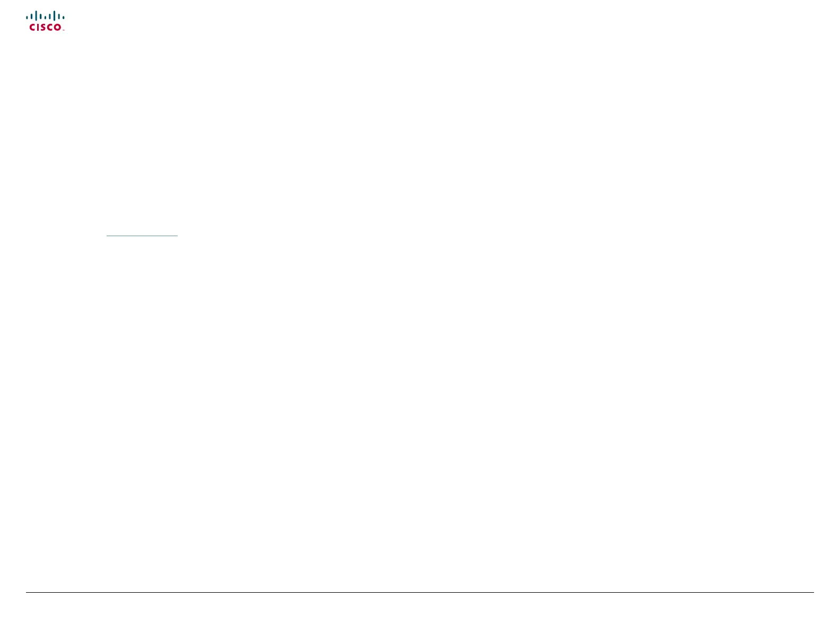Click the Cisco logo

(46, 21)
